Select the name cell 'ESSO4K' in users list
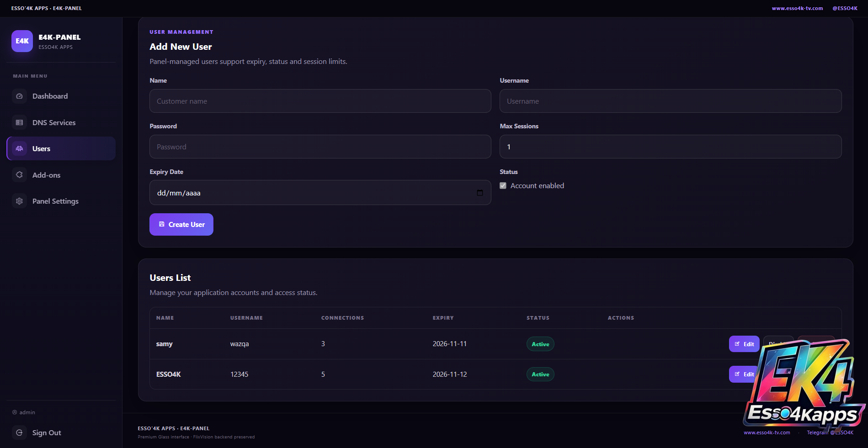Viewport: 868px width, 448px height. pyautogui.click(x=168, y=374)
